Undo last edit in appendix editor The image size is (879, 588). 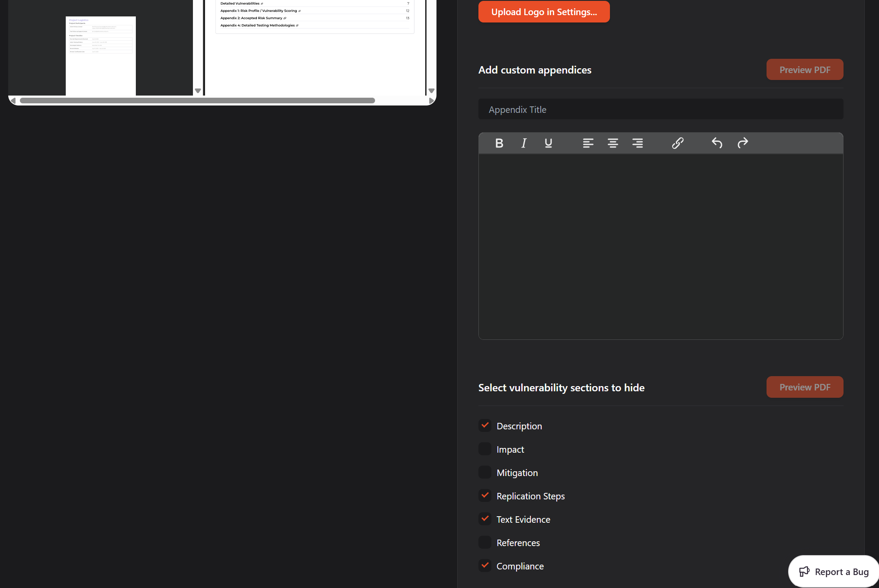(x=717, y=143)
